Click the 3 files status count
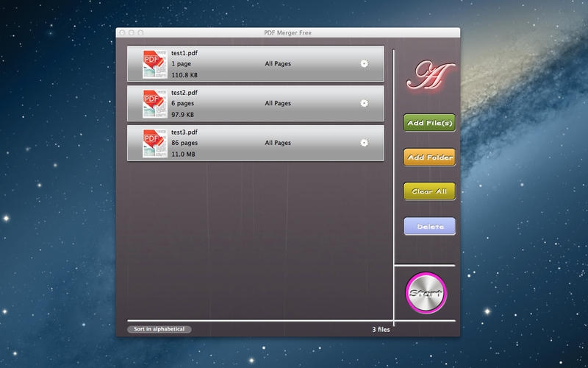This screenshot has width=588, height=368. point(381,329)
